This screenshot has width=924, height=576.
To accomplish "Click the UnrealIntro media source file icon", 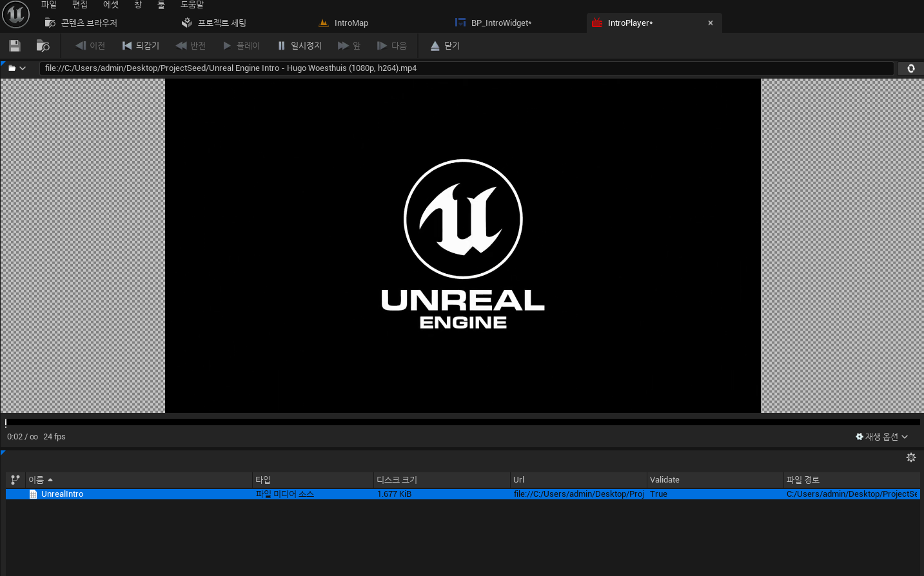I will (x=33, y=494).
